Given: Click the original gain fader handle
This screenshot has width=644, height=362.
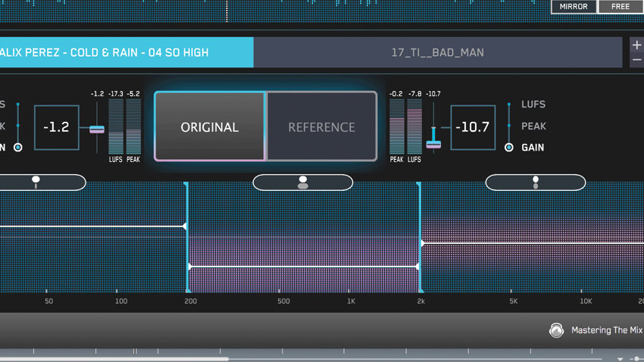Looking at the screenshot, I should tap(97, 130).
